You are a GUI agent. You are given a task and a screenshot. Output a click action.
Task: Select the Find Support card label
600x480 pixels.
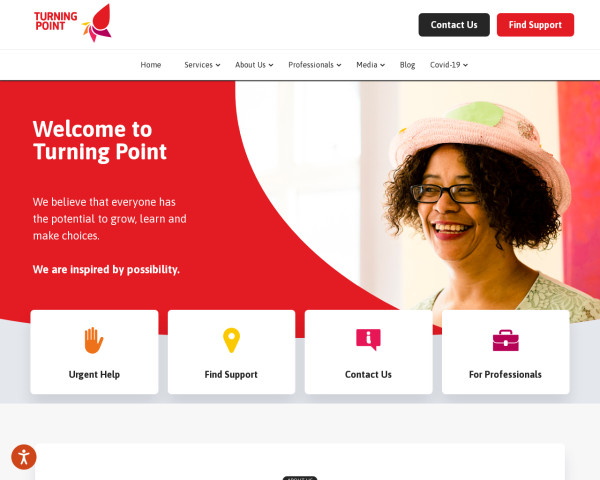231,374
